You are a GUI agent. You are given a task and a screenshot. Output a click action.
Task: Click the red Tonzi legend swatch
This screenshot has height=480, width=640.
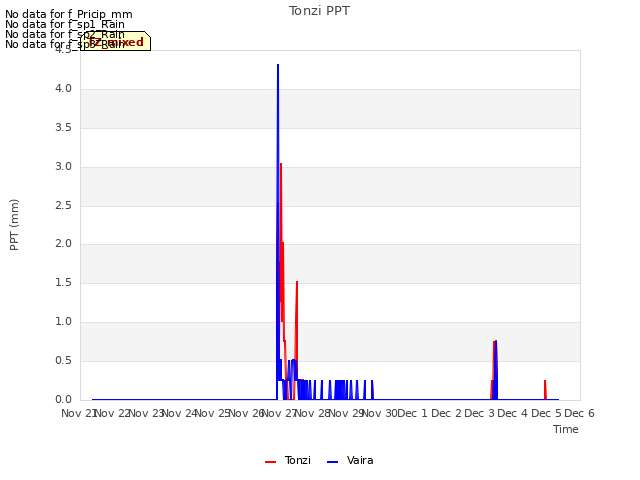tap(270, 462)
